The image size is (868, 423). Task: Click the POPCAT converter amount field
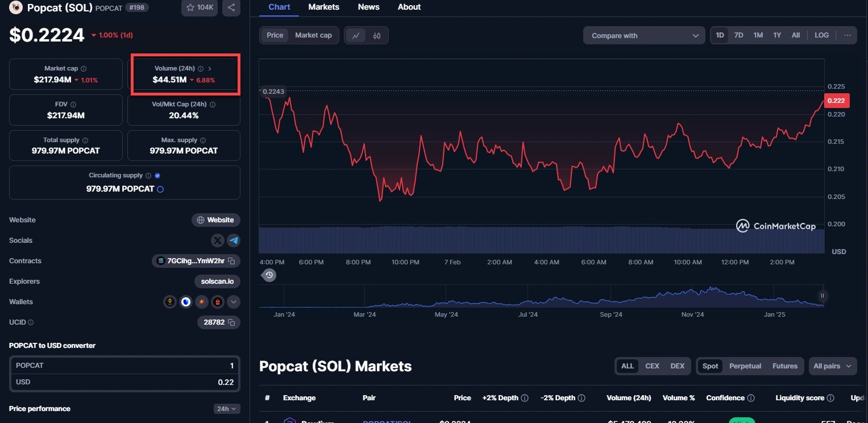click(124, 366)
